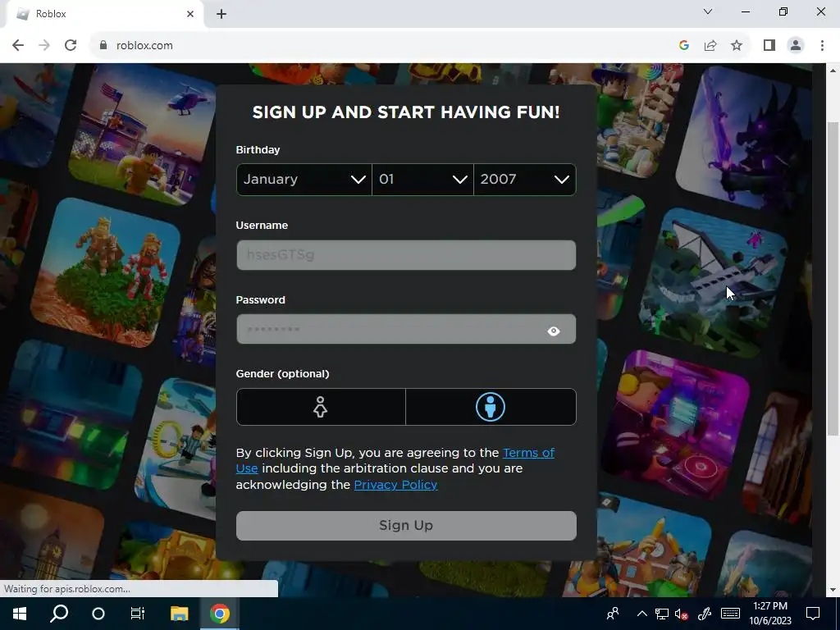This screenshot has height=630, width=840.
Task: Open Chrome profile avatar menu
Action: (796, 46)
